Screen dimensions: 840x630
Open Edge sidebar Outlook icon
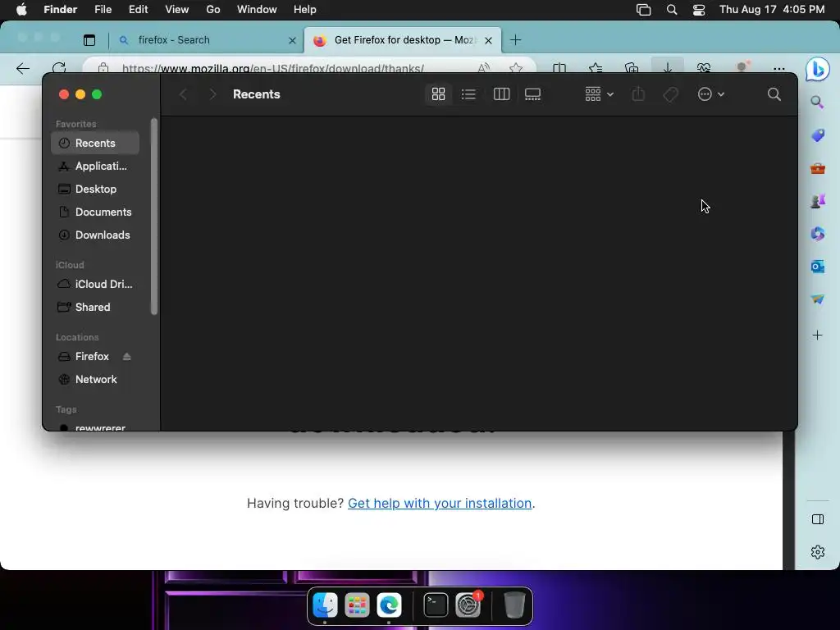click(x=818, y=267)
